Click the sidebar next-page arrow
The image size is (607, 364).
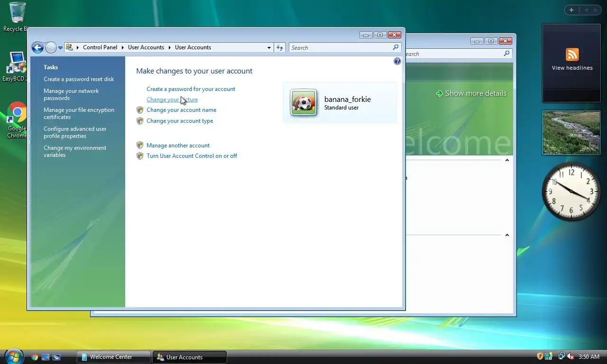pyautogui.click(x=596, y=10)
